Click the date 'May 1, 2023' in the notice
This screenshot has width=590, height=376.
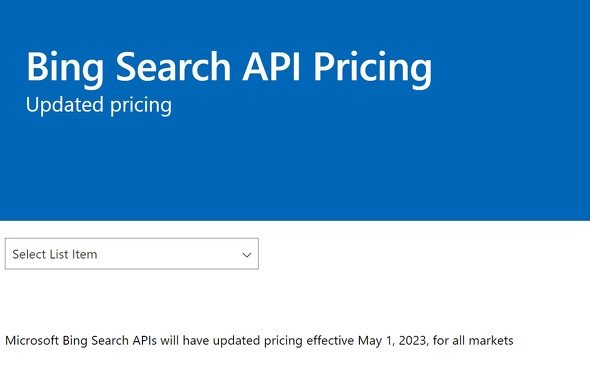point(393,341)
